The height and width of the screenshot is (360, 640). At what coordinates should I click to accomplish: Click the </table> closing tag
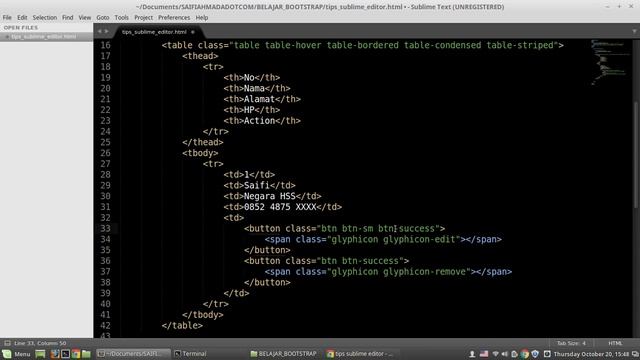pyautogui.click(x=182, y=326)
